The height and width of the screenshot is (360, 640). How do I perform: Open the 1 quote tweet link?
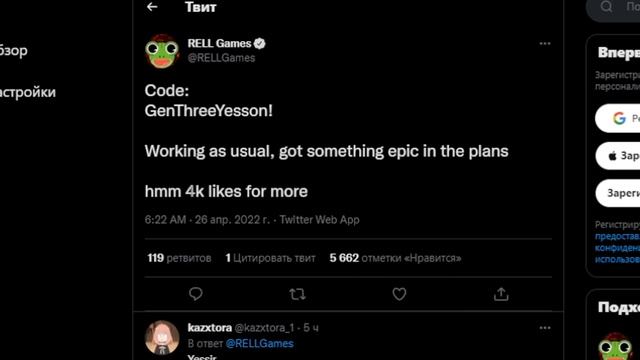(x=270, y=258)
